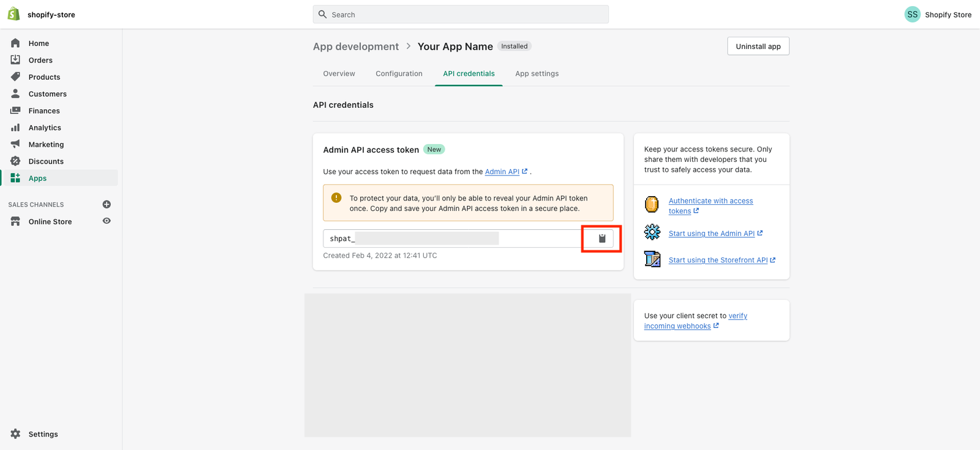The width and height of the screenshot is (980, 450).
Task: Open the Admin API documentation link
Action: (502, 172)
